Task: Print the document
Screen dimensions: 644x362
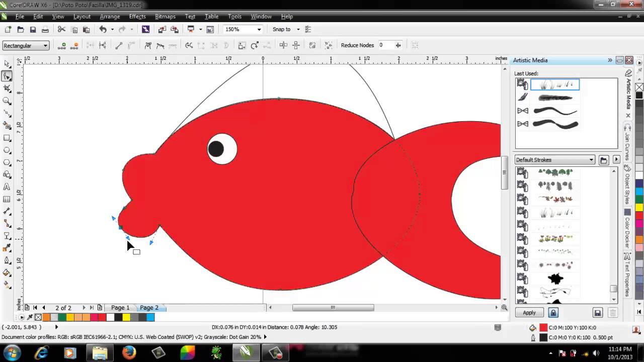Action: 45,30
